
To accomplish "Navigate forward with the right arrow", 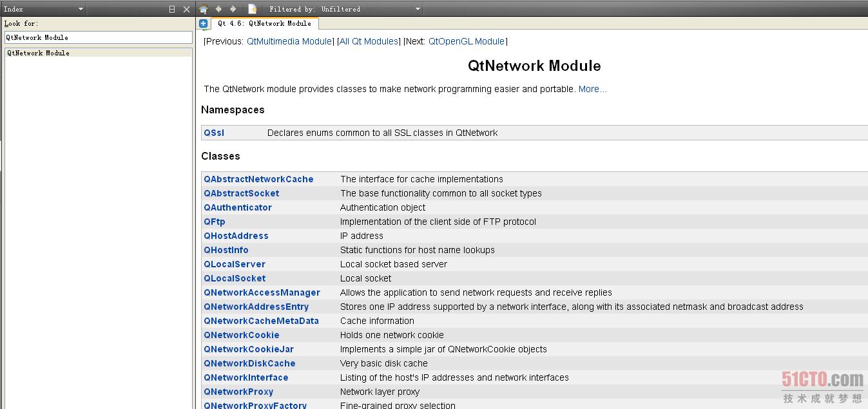I will (x=233, y=9).
